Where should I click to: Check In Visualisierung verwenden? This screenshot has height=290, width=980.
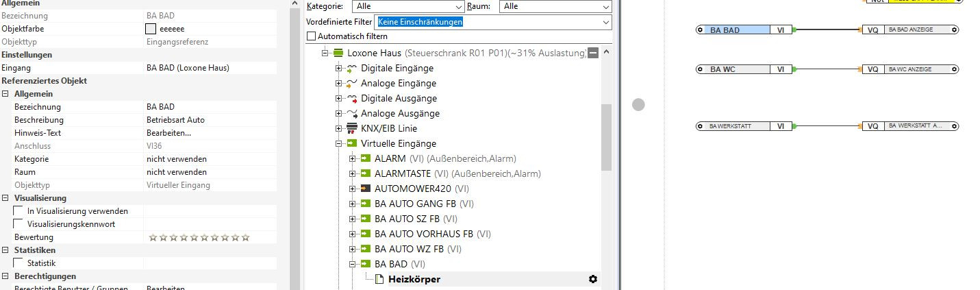[18, 211]
